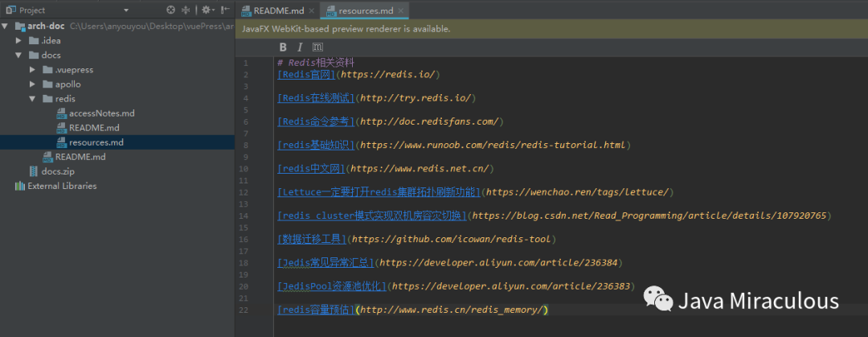Click the apollo folder icon
Viewport: 868px width, 337px height.
click(47, 84)
